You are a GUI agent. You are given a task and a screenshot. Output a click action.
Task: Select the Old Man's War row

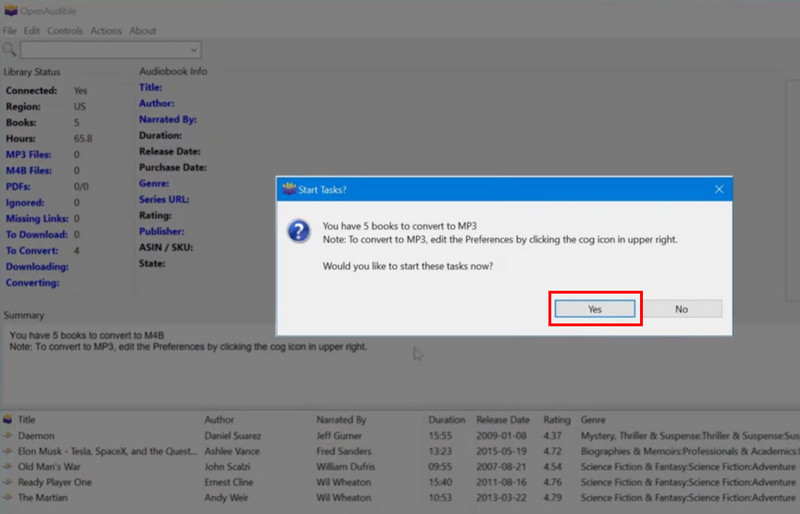400,467
